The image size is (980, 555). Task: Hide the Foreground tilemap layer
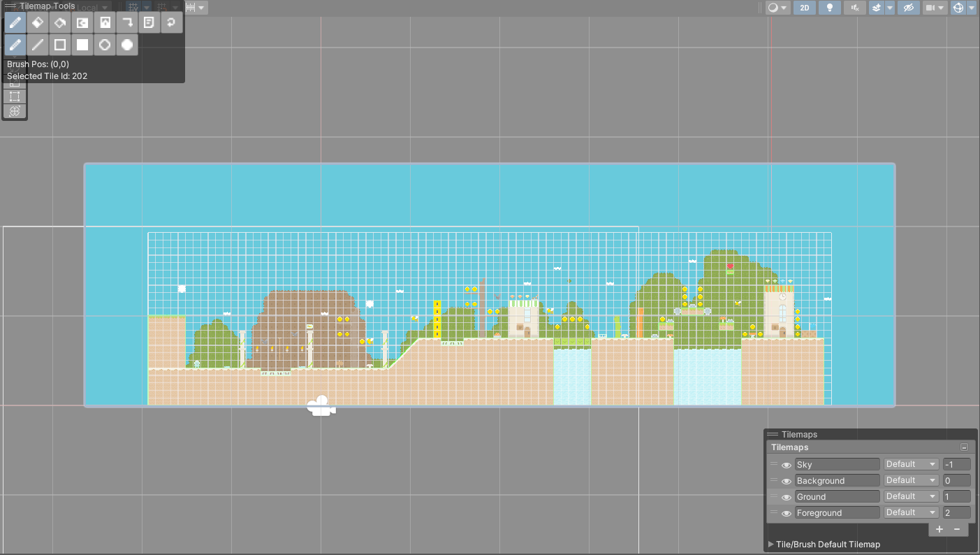pyautogui.click(x=786, y=513)
